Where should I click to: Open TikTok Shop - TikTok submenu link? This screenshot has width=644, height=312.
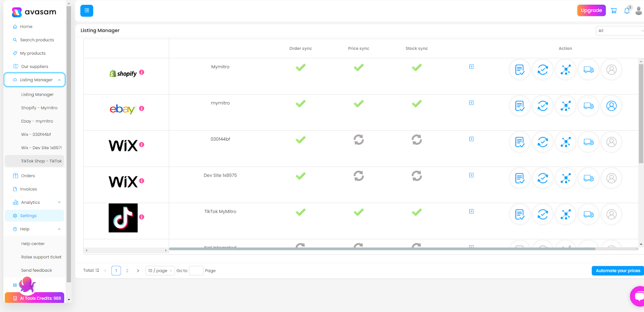pos(35,161)
